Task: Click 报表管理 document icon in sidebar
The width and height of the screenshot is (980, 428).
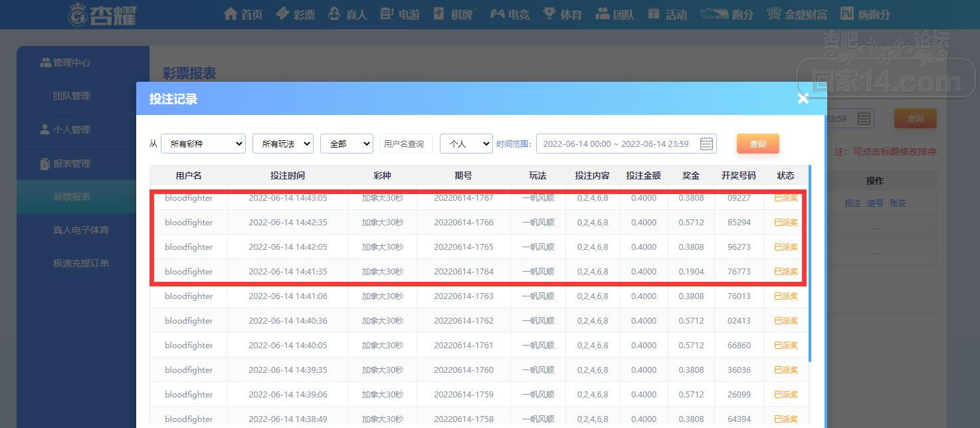Action: point(45,163)
